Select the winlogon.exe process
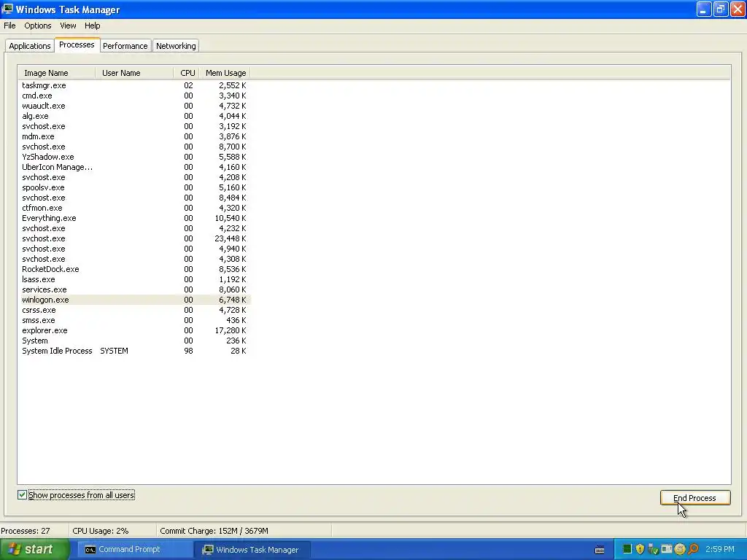The width and height of the screenshot is (747, 560). pos(134,300)
